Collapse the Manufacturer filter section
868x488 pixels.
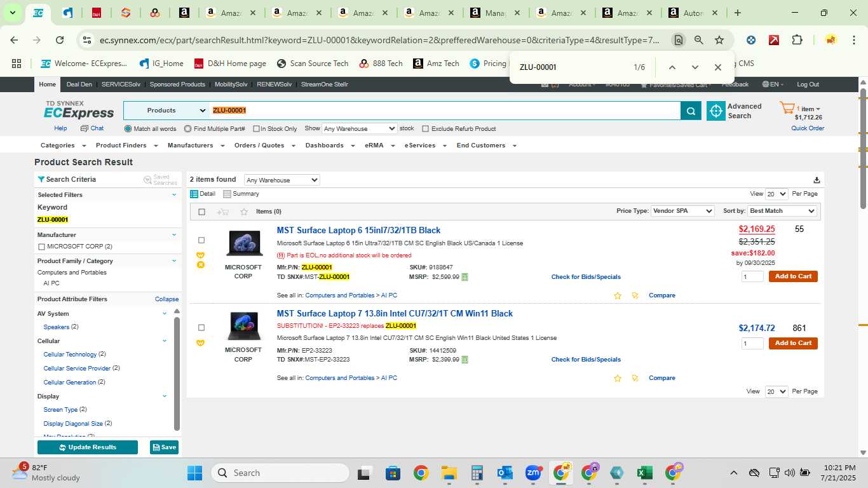pos(174,234)
